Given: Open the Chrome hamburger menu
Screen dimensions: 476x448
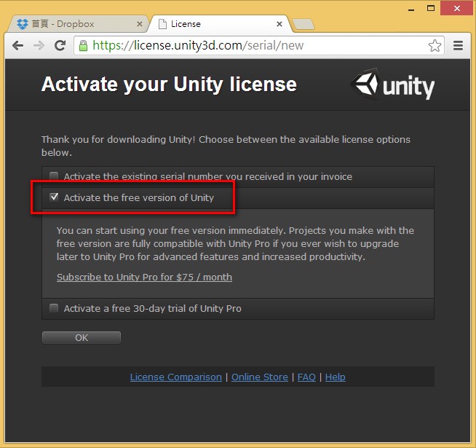Looking at the screenshot, I should 458,46.
